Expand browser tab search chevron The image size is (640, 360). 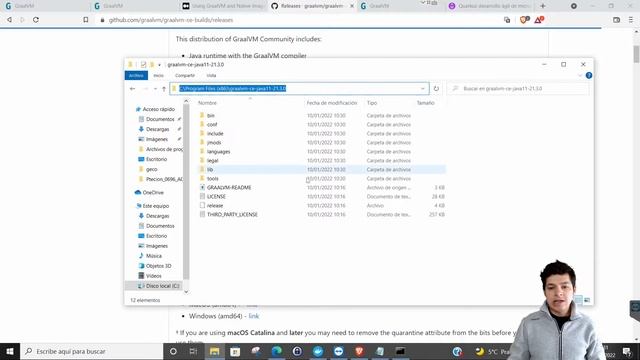pyautogui.click(x=423, y=3)
